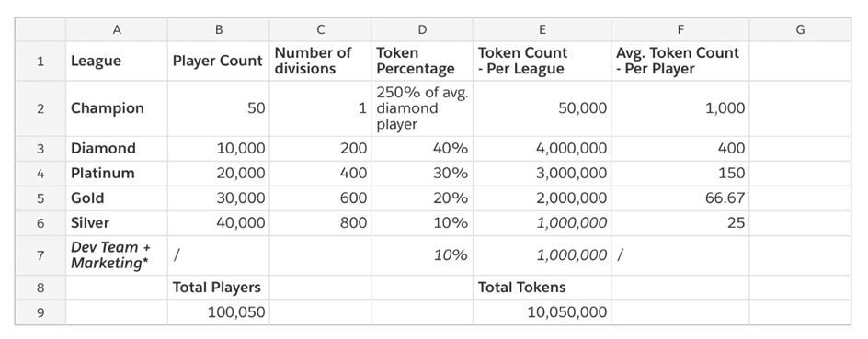Screen dimensions: 868x339
Task: Select Platinum player count 20,000 cell
Action: click(x=219, y=173)
